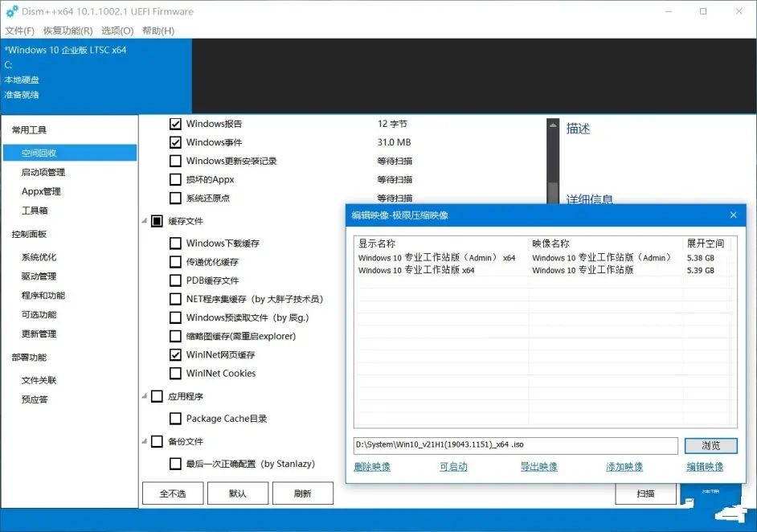Check the 应用程序 group checkbox

pos(157,396)
